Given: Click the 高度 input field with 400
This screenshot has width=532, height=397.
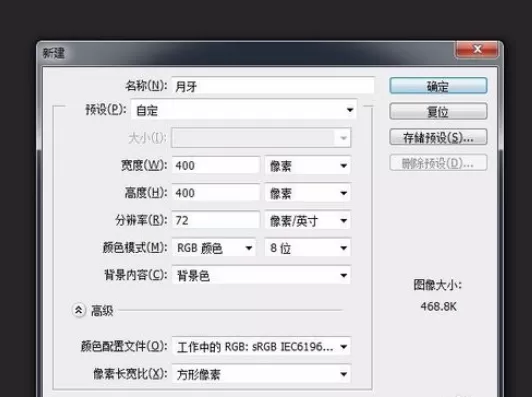Looking at the screenshot, I should pos(216,193).
